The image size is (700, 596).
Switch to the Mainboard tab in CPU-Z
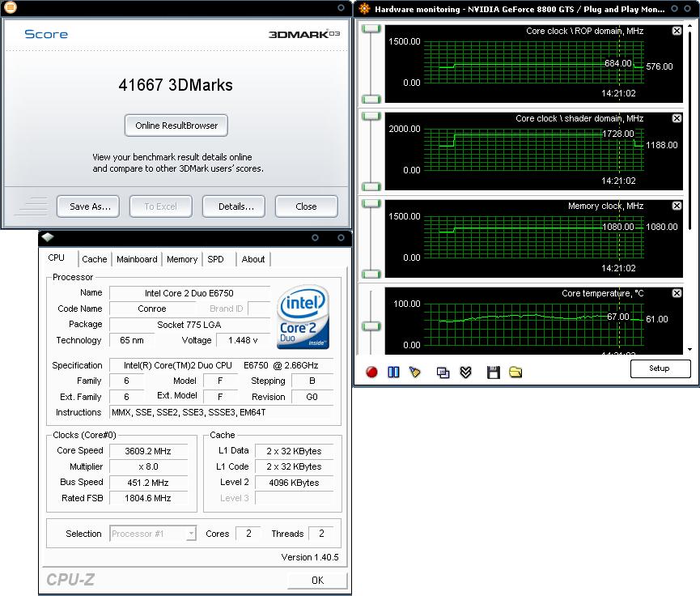click(137, 259)
